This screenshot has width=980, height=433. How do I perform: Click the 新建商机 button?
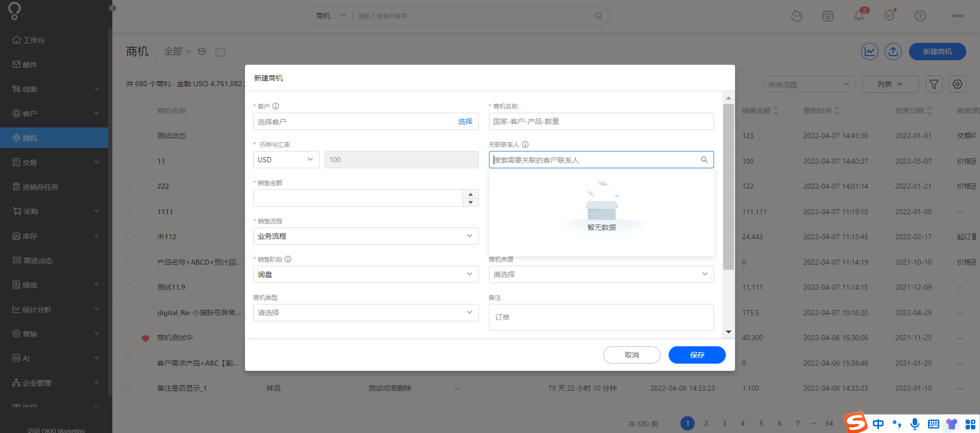938,52
